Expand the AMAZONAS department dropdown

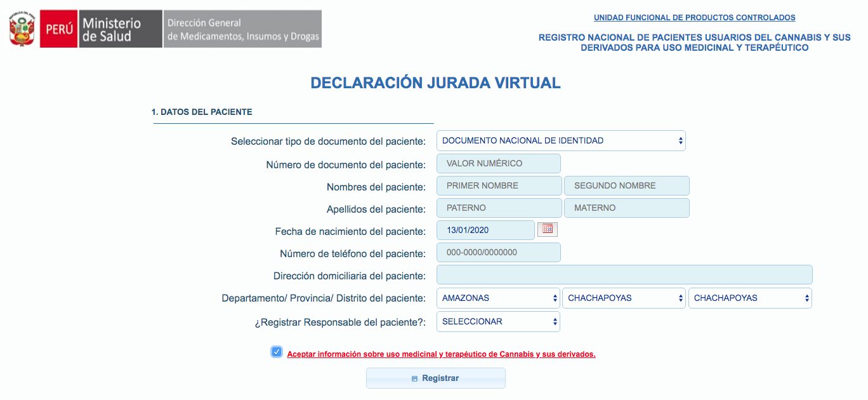coord(498,298)
